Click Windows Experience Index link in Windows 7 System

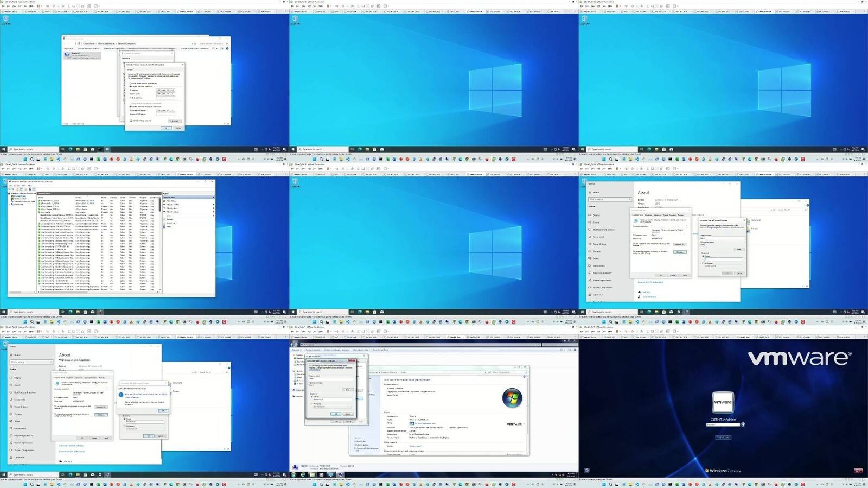[x=425, y=423]
